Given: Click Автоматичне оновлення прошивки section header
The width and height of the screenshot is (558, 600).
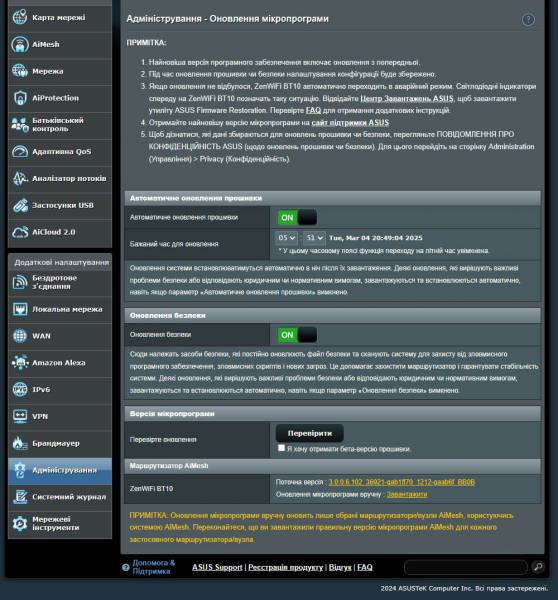Looking at the screenshot, I should [332, 198].
